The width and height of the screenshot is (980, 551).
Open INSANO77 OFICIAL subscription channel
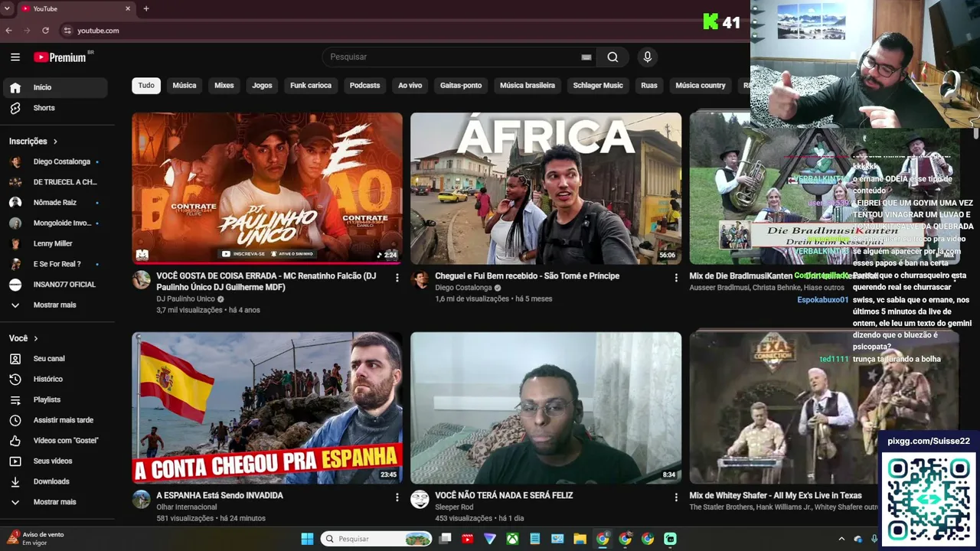pos(55,285)
